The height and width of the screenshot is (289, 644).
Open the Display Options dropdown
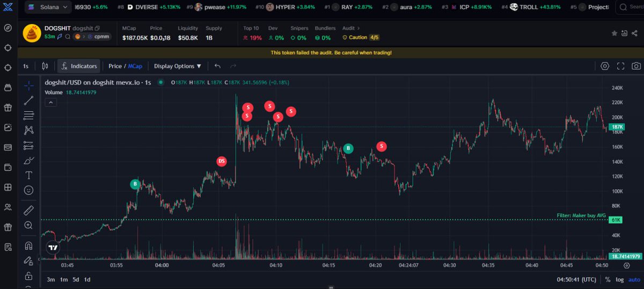(178, 66)
